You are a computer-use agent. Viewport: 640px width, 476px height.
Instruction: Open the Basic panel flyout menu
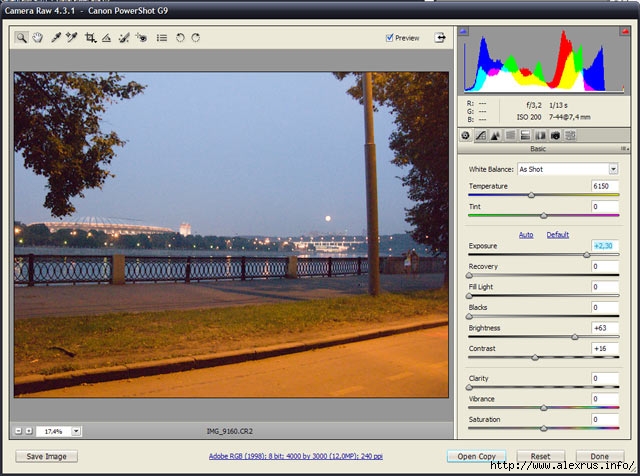(x=625, y=149)
